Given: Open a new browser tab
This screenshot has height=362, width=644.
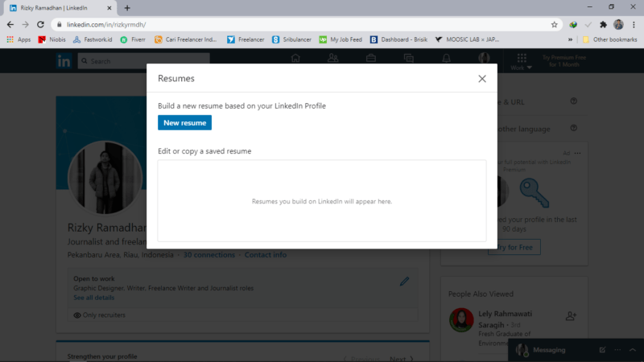Looking at the screenshot, I should tap(127, 8).
